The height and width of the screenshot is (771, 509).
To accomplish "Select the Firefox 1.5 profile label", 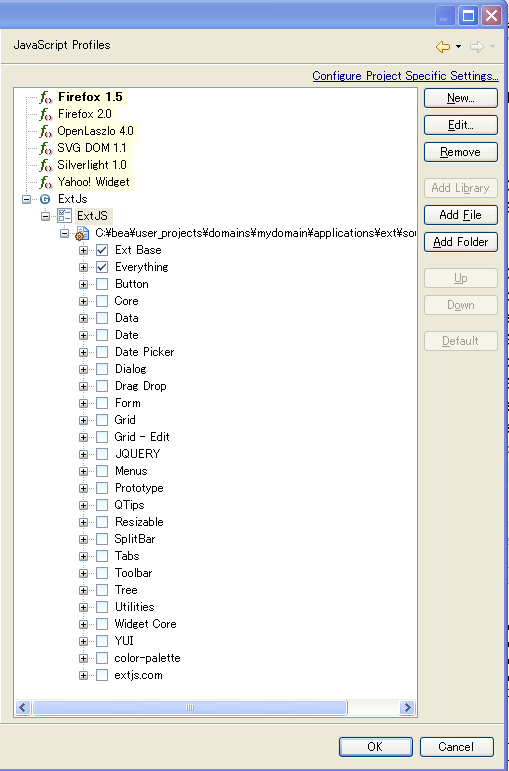I will point(90,97).
